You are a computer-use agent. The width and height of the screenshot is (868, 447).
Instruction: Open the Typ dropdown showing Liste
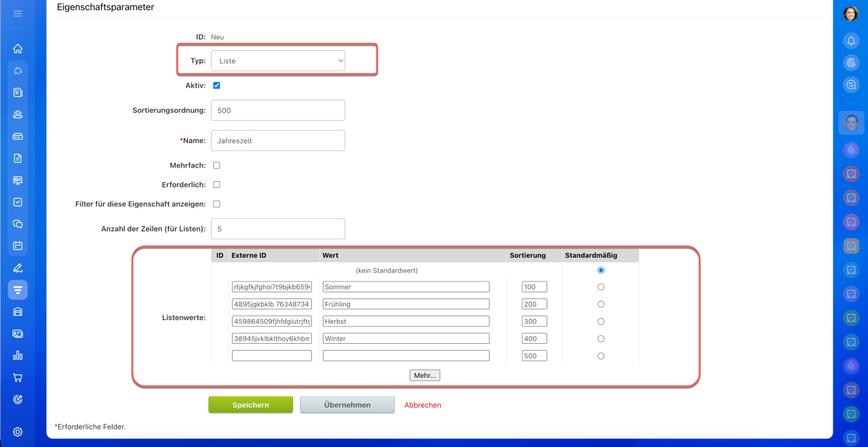point(278,60)
